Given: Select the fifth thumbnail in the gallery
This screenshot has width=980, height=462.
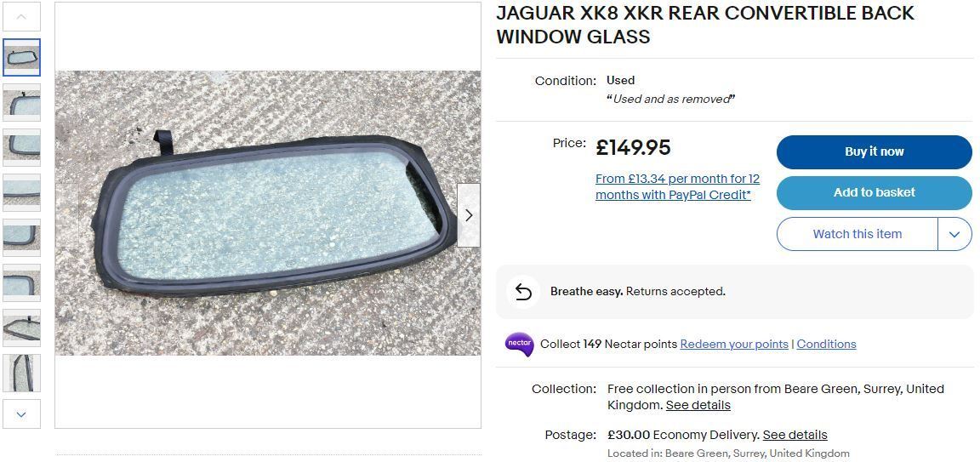Looking at the screenshot, I should (x=21, y=237).
